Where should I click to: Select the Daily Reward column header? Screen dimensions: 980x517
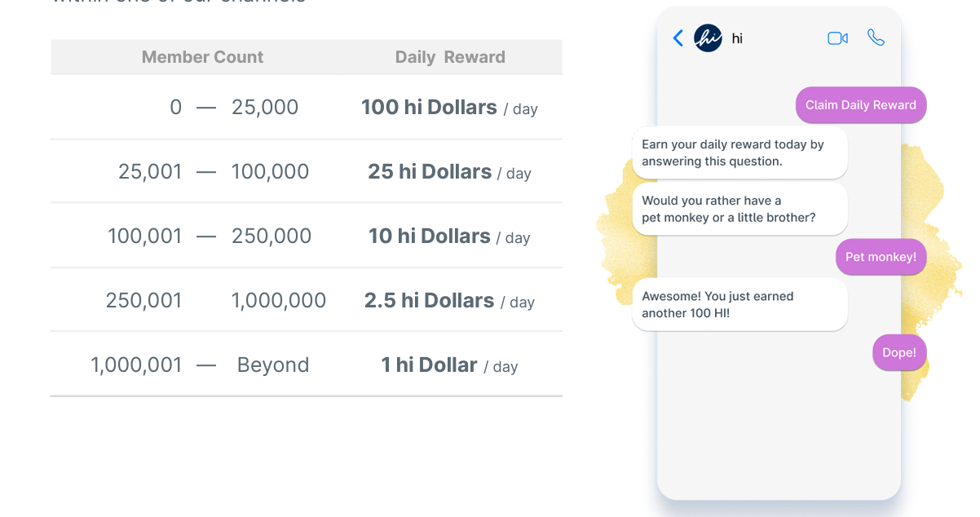pyautogui.click(x=450, y=57)
